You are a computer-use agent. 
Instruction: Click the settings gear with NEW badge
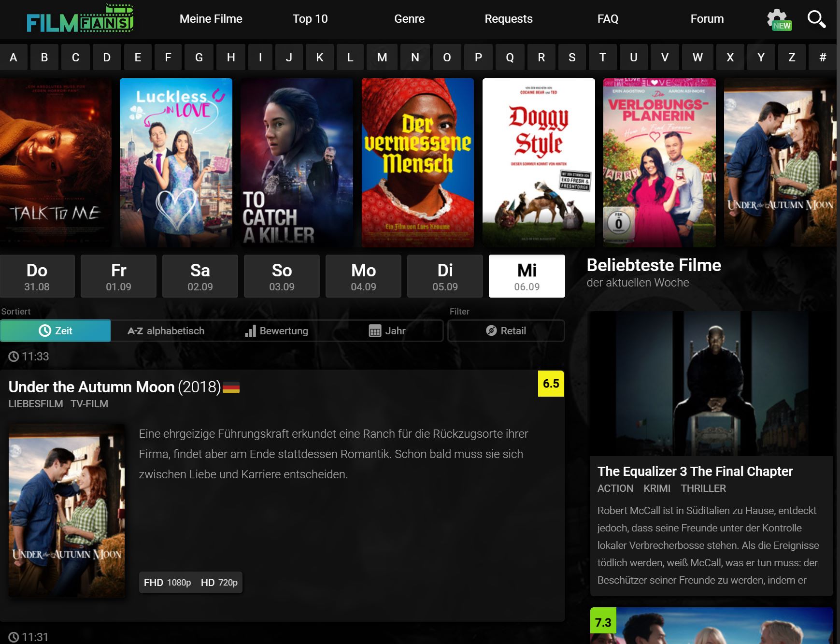click(x=778, y=20)
